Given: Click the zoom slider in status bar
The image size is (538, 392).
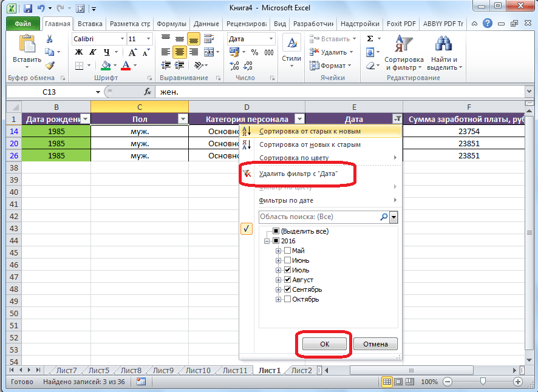Looking at the screenshot, I should coord(482,382).
